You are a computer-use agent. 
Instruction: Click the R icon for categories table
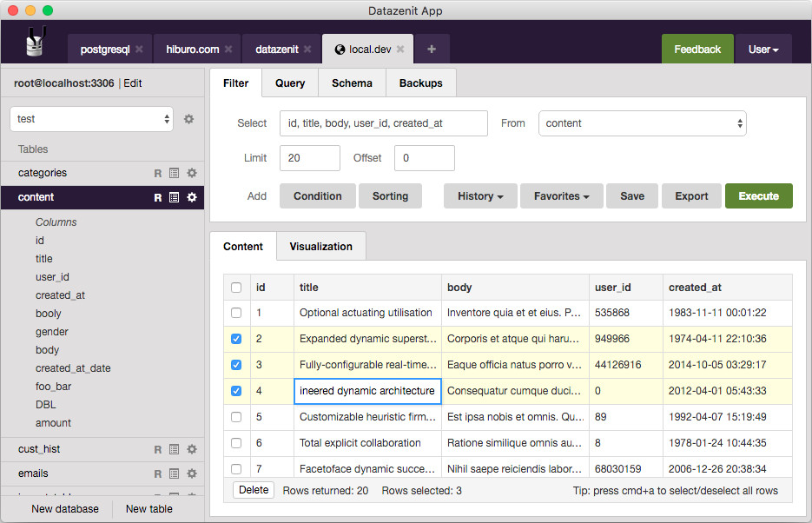158,173
